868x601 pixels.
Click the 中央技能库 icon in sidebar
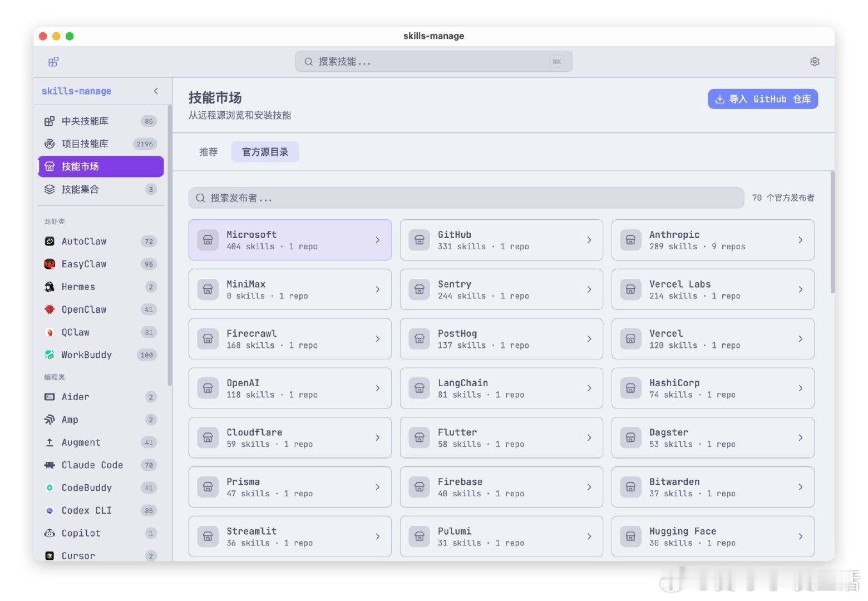[50, 121]
